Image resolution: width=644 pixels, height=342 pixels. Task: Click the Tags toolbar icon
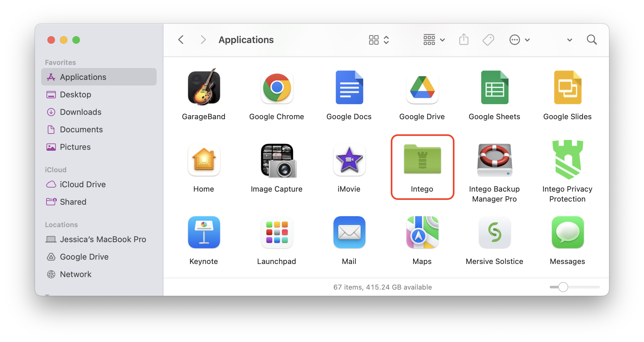tap(488, 40)
